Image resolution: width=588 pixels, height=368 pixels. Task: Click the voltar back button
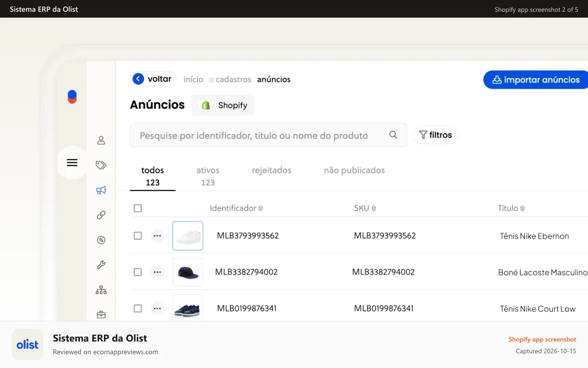click(153, 79)
